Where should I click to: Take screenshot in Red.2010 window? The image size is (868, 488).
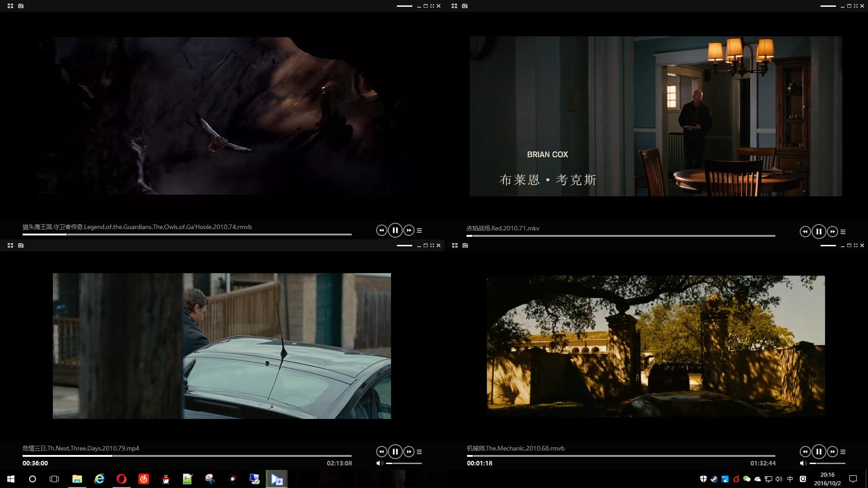pos(465,6)
